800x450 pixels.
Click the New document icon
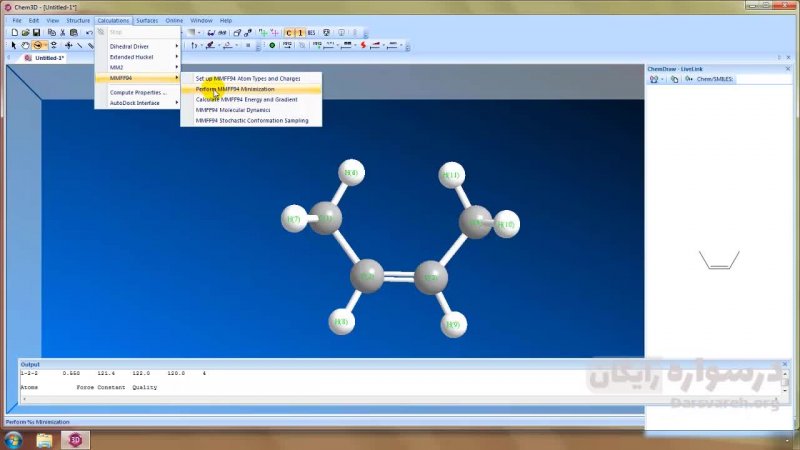click(14, 32)
